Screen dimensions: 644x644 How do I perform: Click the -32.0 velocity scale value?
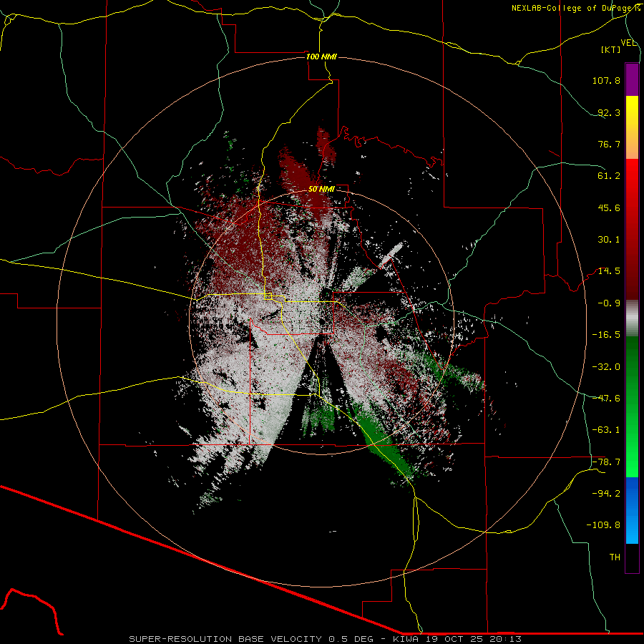tap(606, 367)
